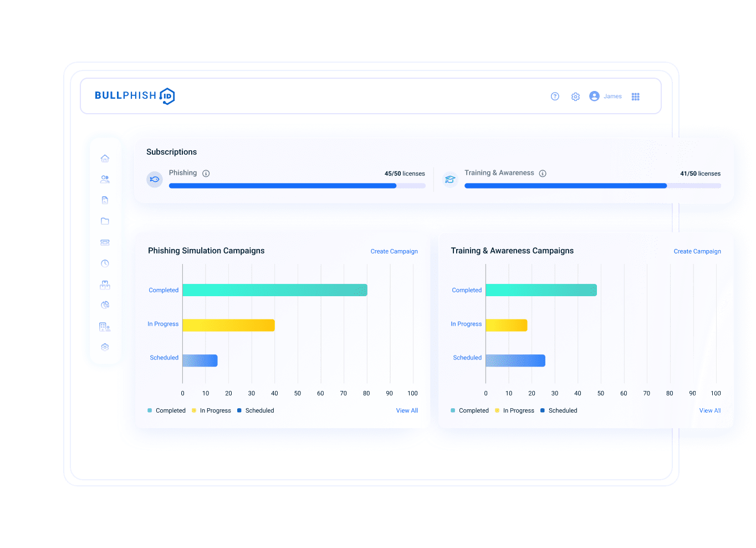Open the History clock icon in sidebar

click(105, 263)
